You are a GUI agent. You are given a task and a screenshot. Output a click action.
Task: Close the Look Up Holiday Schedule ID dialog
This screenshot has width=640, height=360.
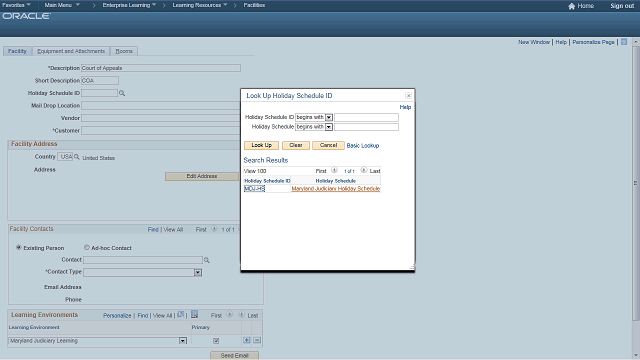[x=408, y=96]
